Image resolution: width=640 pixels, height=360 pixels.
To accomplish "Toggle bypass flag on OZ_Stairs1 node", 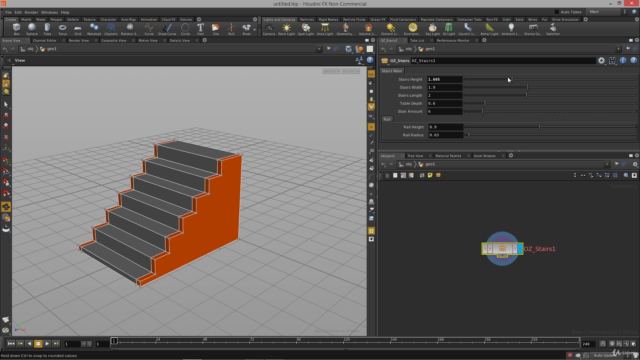I will point(485,249).
